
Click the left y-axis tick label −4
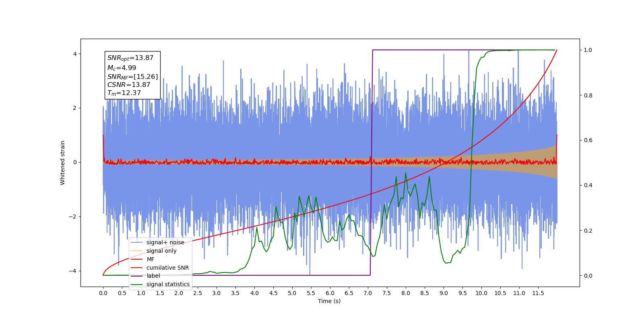tap(72, 271)
